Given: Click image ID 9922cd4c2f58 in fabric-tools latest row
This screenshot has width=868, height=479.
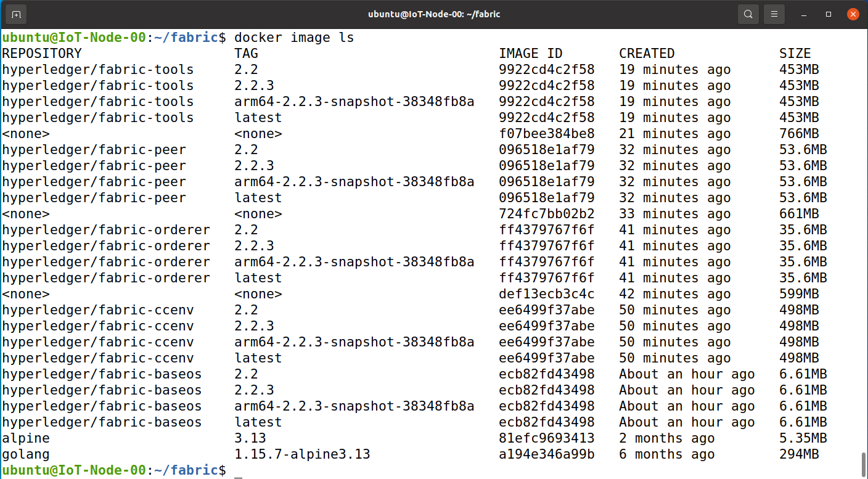Looking at the screenshot, I should tap(547, 118).
